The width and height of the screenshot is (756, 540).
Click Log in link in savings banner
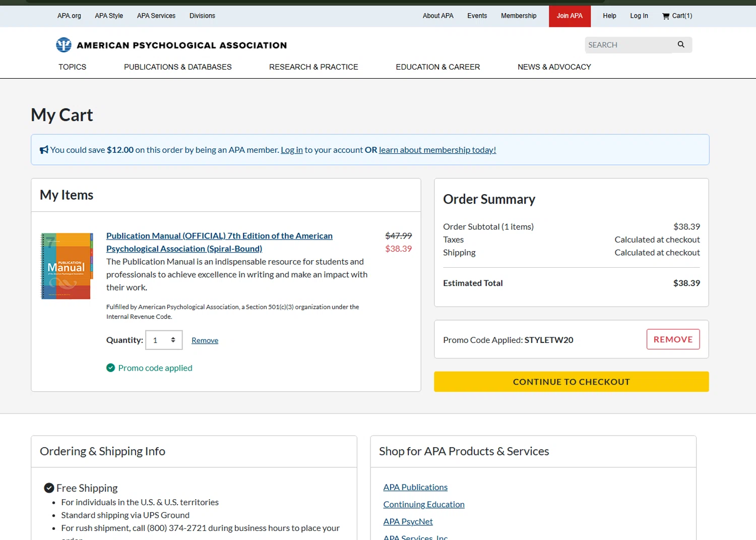coord(292,150)
